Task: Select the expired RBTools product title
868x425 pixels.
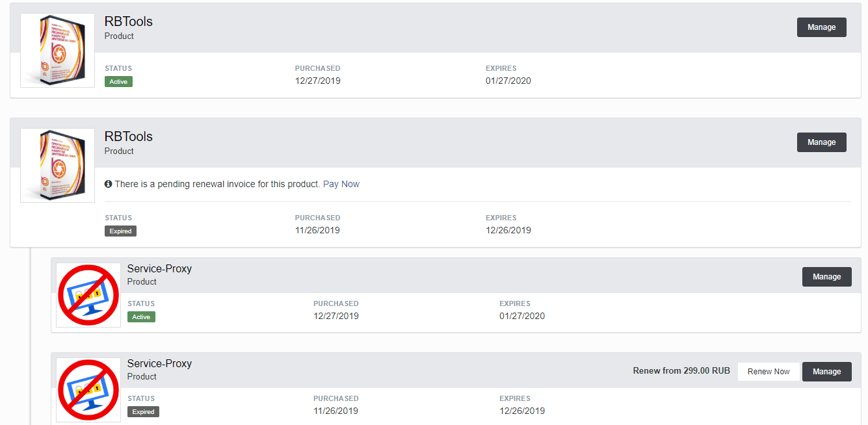Action: tap(129, 136)
